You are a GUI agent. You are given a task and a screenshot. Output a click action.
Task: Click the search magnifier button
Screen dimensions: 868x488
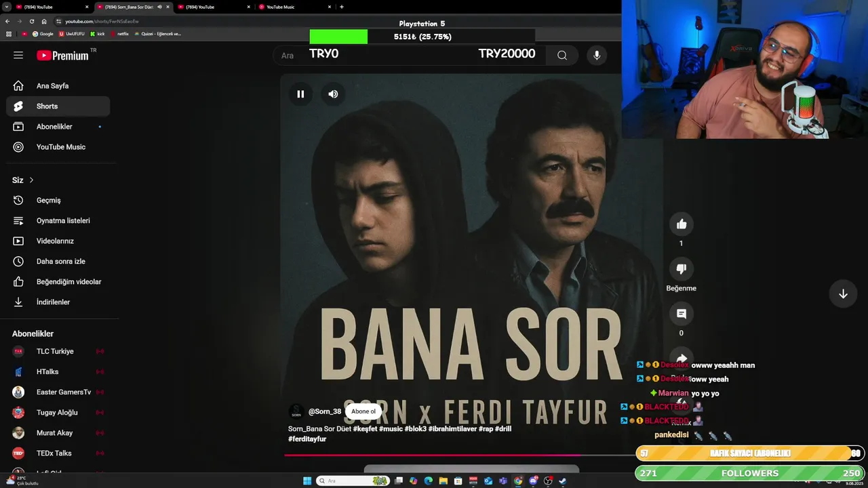coord(562,56)
